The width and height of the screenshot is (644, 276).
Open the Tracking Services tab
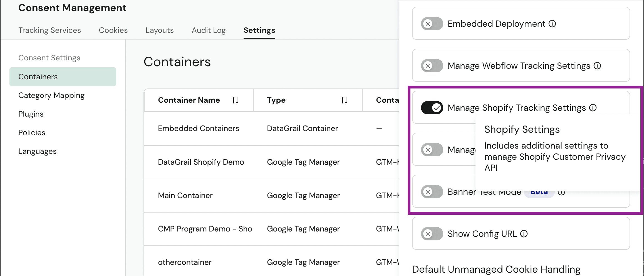coord(50,30)
